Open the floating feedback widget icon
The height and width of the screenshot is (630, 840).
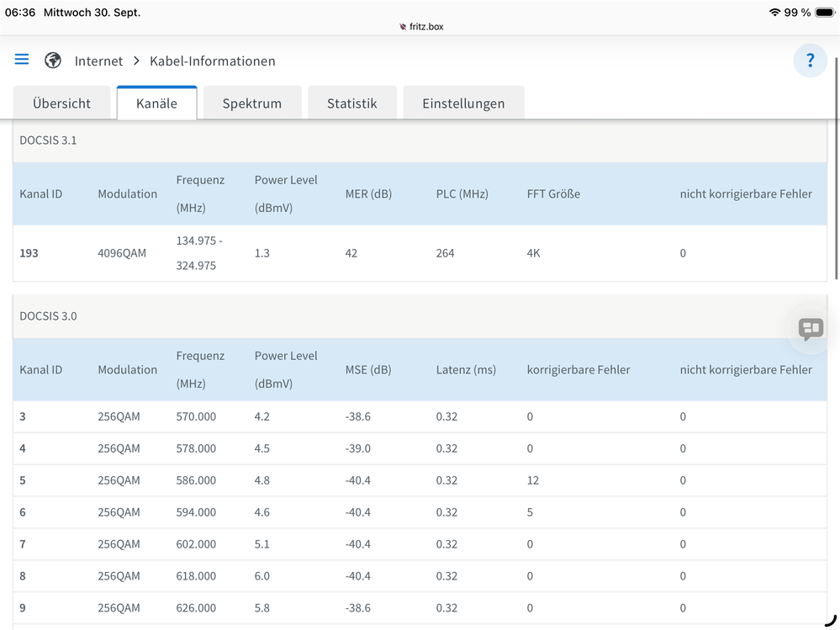pos(811,328)
